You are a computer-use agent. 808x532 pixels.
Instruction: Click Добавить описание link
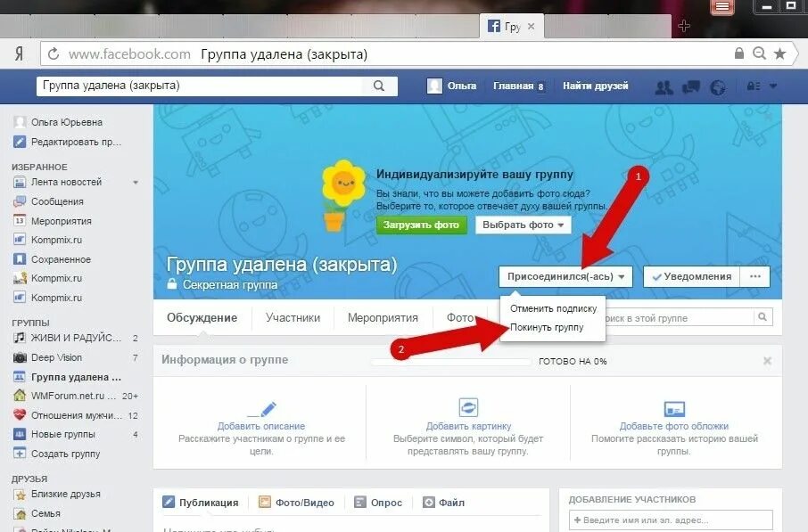261,426
